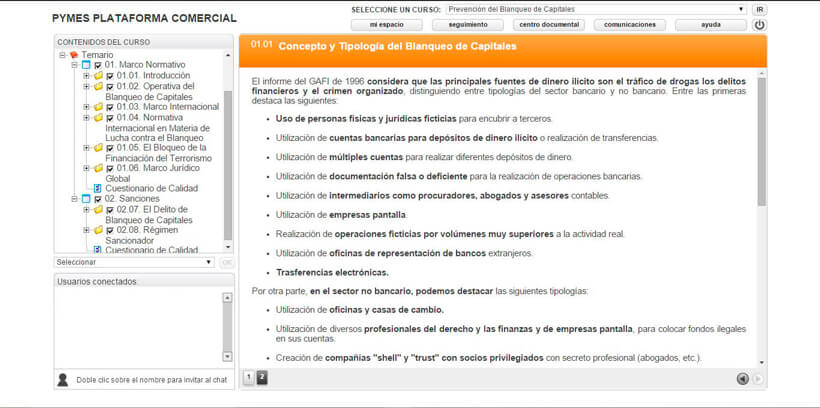Click the connected users list up arrow
Screen dimensions: 820x408
[x=227, y=298]
